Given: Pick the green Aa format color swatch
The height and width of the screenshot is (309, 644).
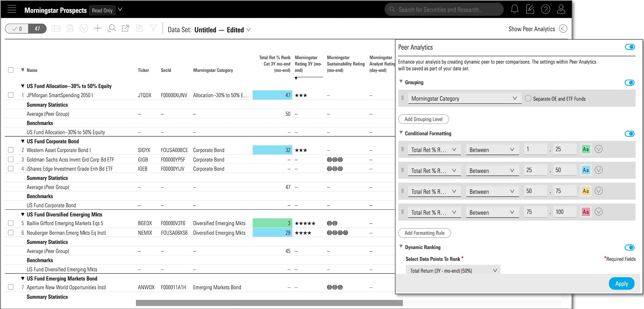Looking at the screenshot, I should tap(586, 149).
